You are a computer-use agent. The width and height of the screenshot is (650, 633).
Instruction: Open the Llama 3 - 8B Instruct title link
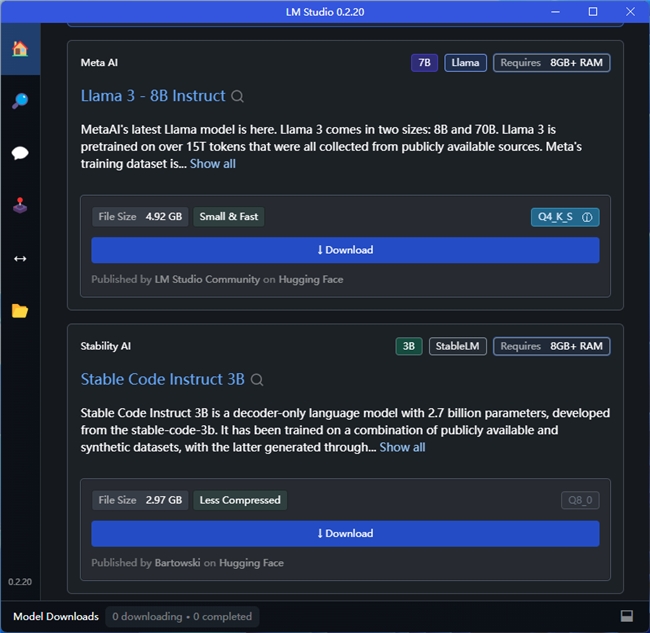click(153, 96)
